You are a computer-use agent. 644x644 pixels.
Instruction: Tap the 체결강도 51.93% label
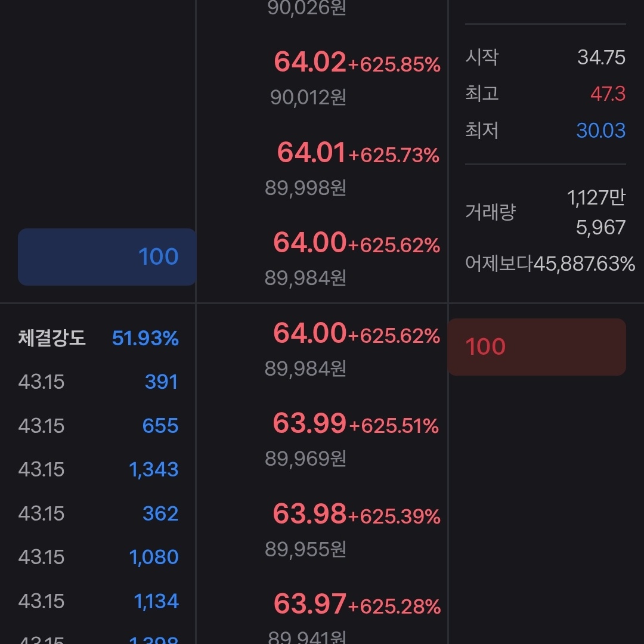(x=98, y=339)
